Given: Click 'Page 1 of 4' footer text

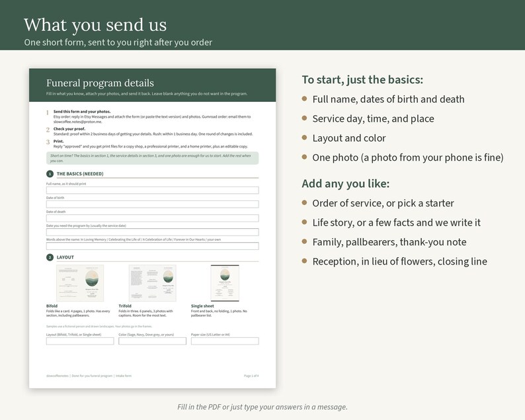Looking at the screenshot, I should (251, 376).
